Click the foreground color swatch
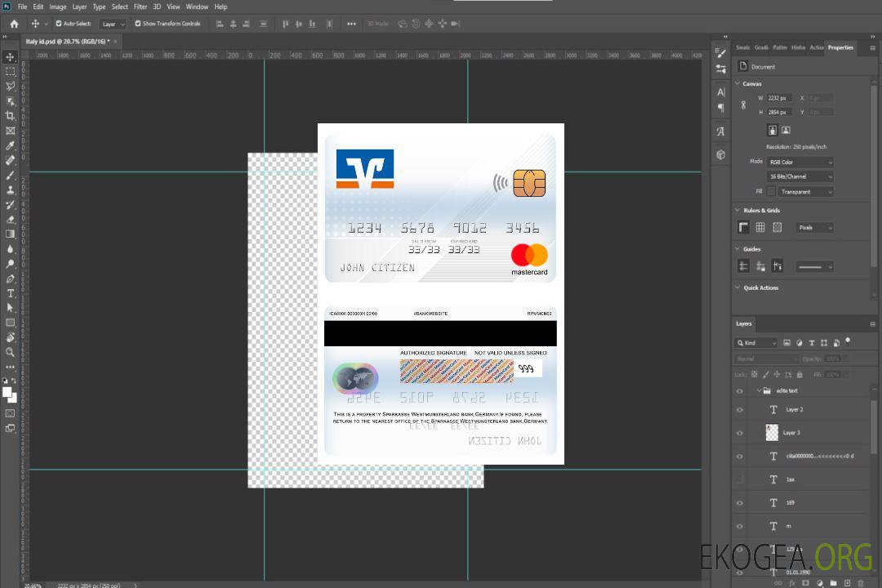 (7, 392)
